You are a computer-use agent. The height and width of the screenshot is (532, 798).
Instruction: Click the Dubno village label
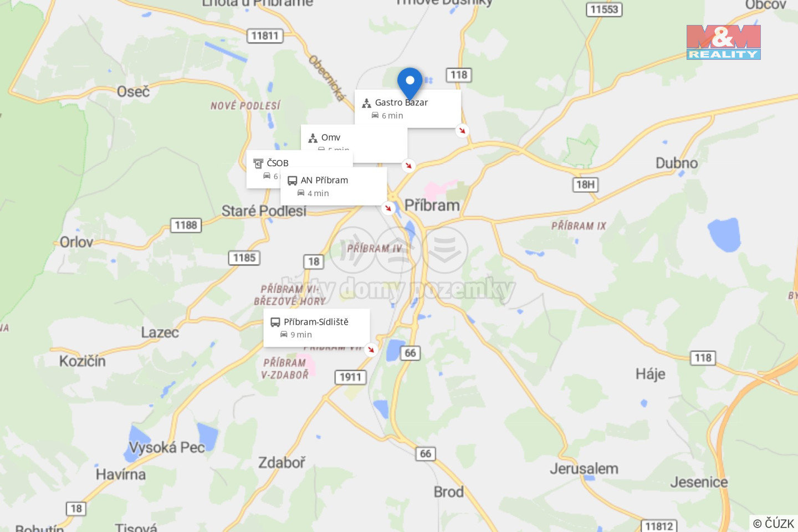(x=677, y=163)
